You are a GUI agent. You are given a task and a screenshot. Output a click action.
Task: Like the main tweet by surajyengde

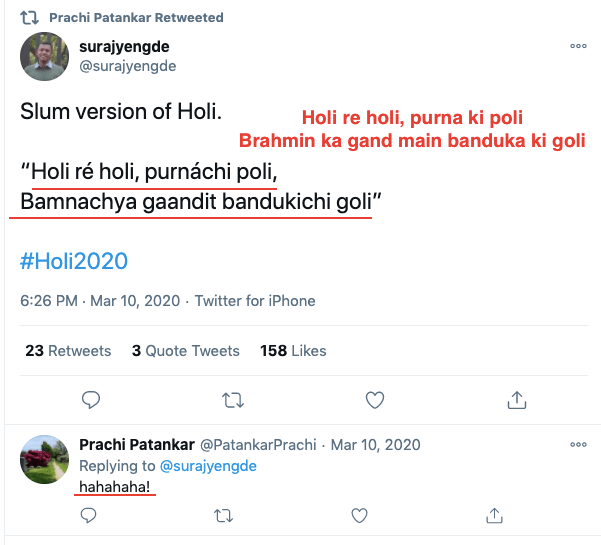coord(375,400)
